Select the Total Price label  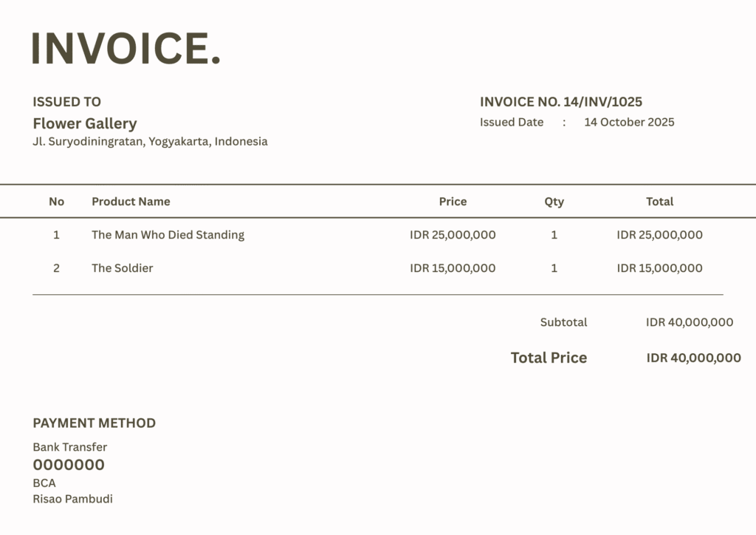point(549,358)
